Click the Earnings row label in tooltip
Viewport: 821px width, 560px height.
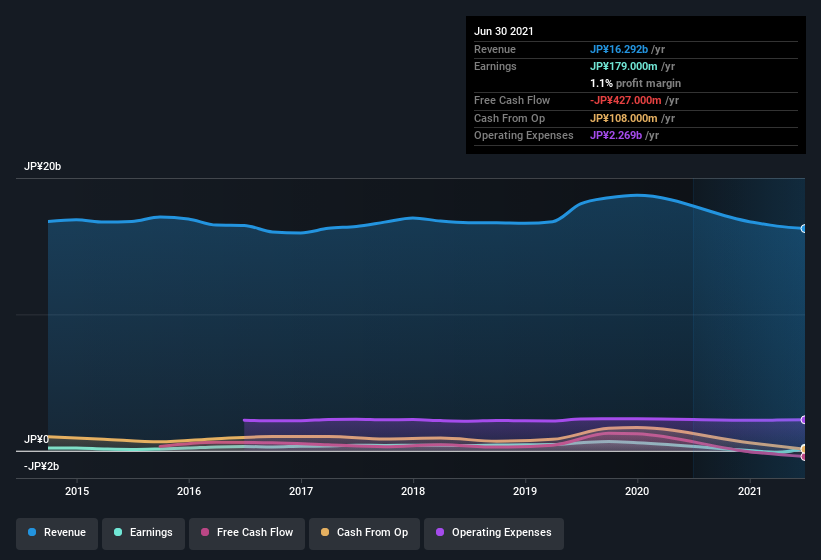pyautogui.click(x=495, y=66)
